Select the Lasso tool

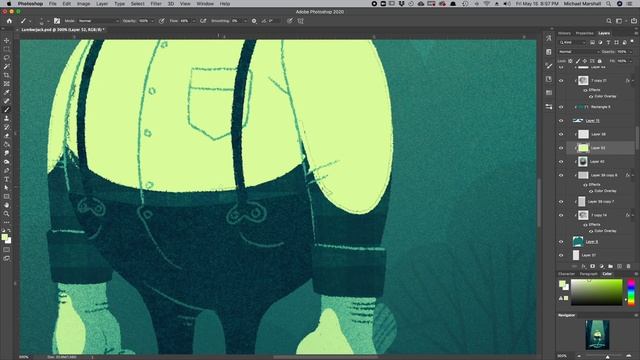click(x=7, y=58)
